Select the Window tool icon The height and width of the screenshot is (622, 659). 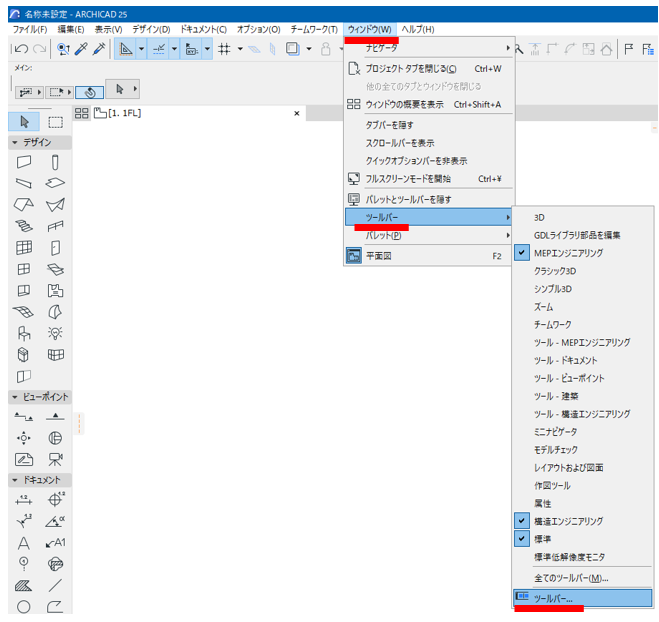click(24, 269)
